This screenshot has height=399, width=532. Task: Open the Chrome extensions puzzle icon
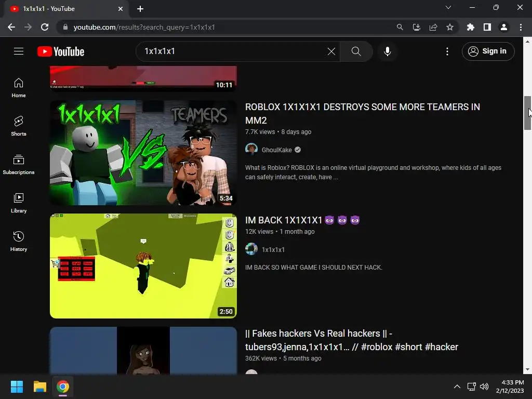471,27
